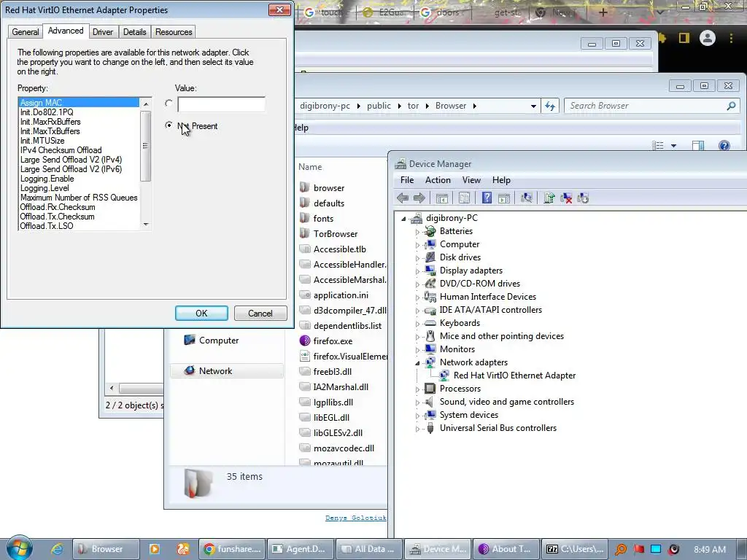Click the Uninstall device icon with red X
This screenshot has width=747, height=560.
[x=566, y=198]
